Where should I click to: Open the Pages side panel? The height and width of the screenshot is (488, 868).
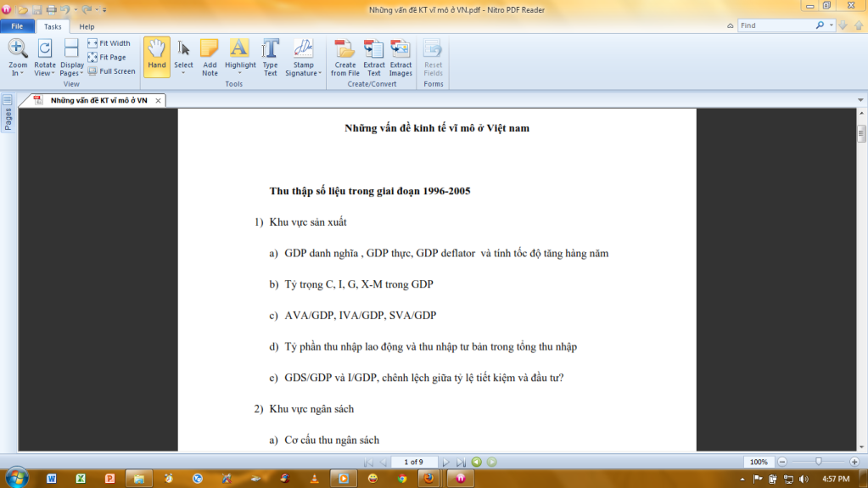click(x=8, y=114)
